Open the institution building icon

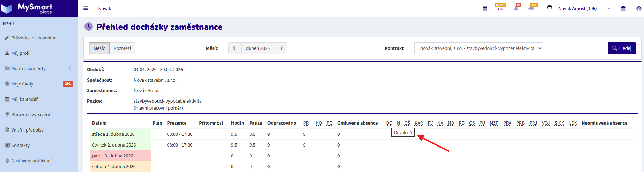click(x=623, y=8)
